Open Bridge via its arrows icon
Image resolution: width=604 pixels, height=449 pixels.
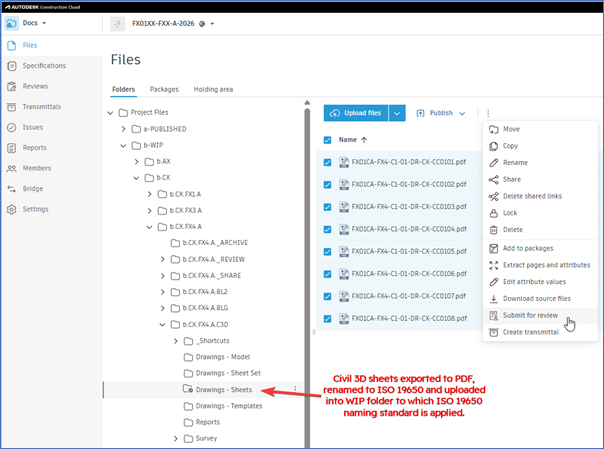coord(12,189)
